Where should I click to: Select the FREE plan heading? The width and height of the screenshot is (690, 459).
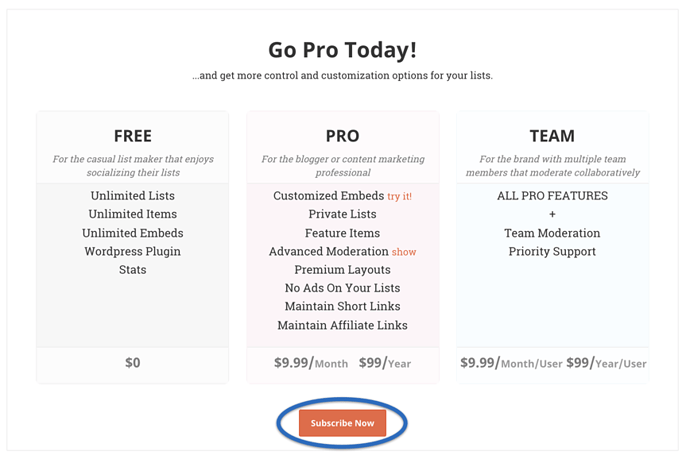tap(132, 136)
